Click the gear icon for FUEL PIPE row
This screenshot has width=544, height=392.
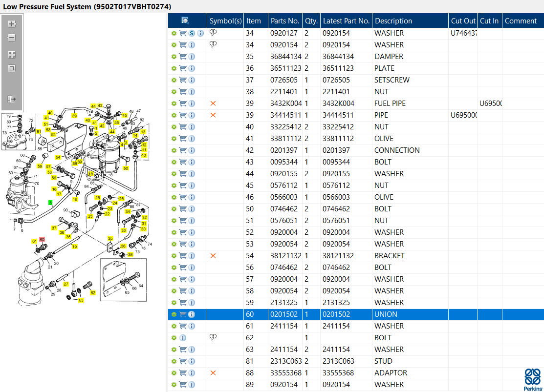174,103
